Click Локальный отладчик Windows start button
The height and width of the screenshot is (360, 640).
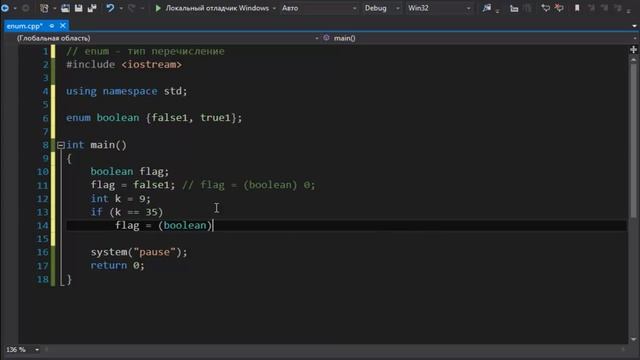[x=212, y=8]
